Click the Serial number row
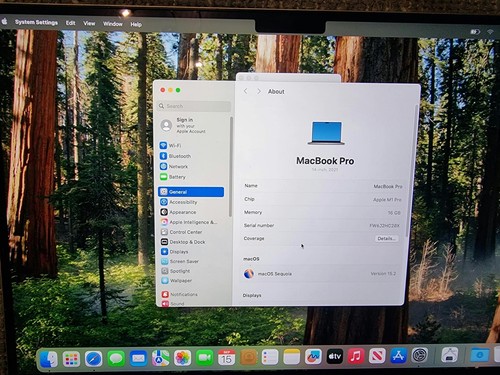The height and width of the screenshot is (375, 500). pos(323,225)
